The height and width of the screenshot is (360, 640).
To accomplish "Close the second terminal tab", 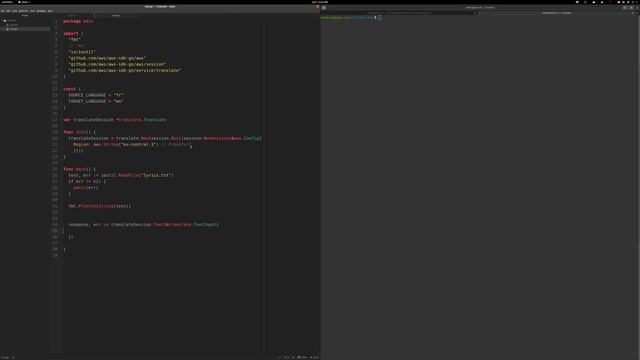I will pos(633,13).
